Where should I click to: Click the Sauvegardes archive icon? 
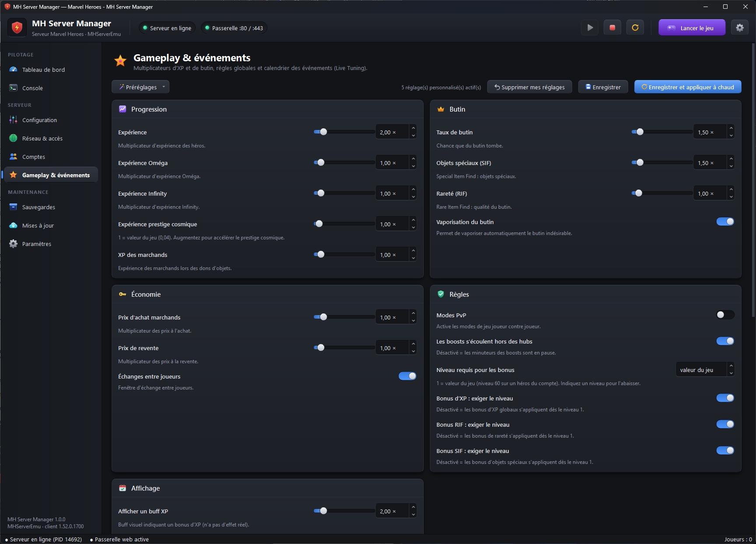point(14,207)
